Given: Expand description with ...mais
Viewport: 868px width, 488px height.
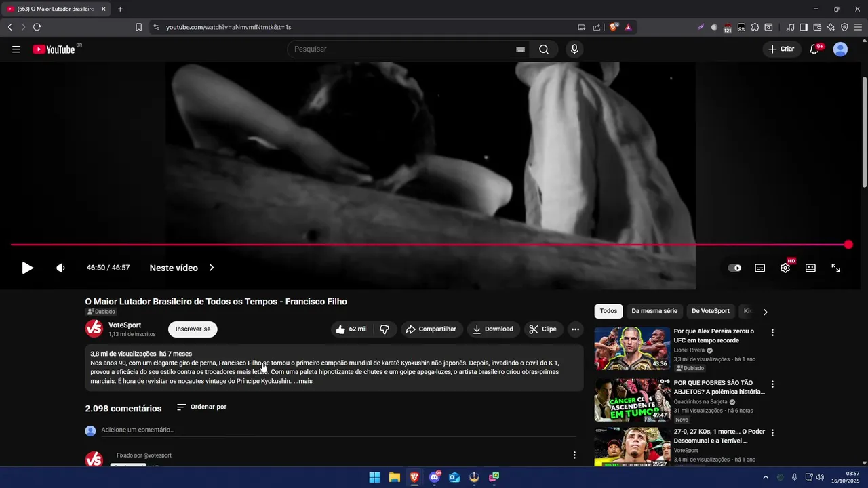Looking at the screenshot, I should pos(303,381).
